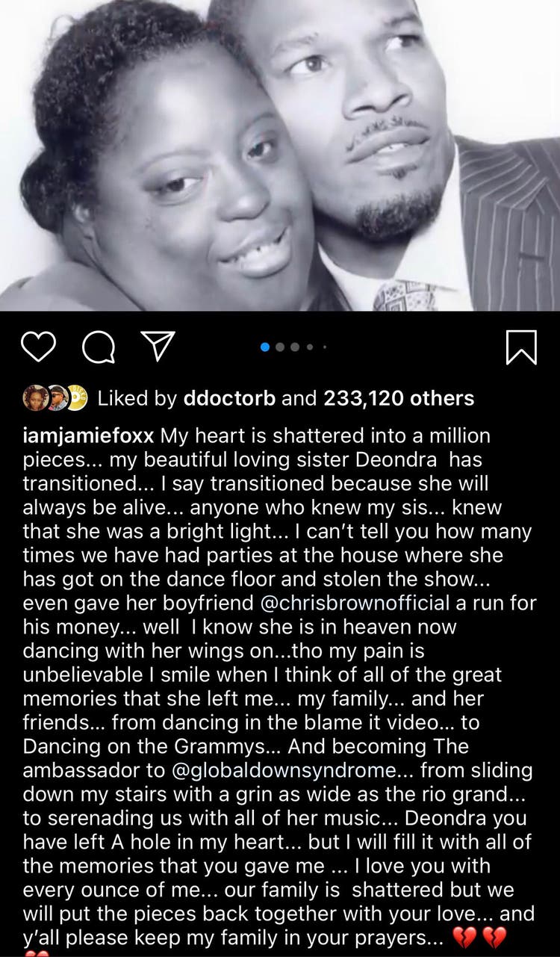
Task: Tap the paper plane share icon
Action: (x=158, y=347)
